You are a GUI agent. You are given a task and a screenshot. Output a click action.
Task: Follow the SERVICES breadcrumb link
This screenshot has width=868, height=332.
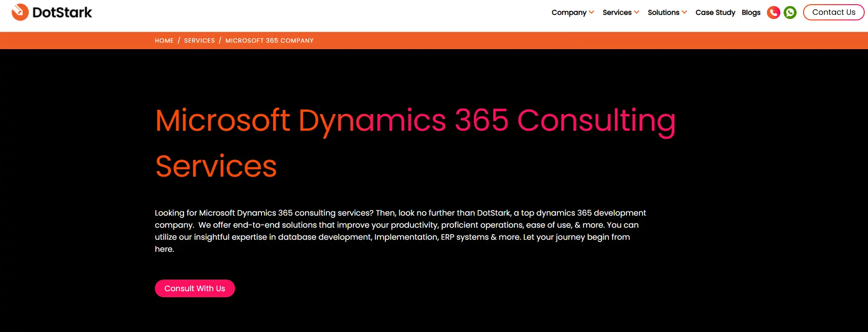coord(199,41)
